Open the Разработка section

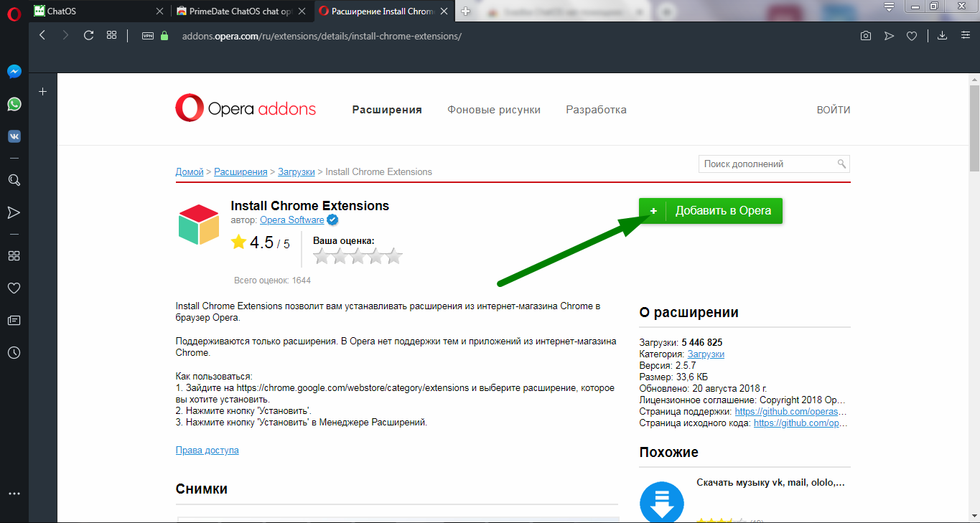(596, 110)
